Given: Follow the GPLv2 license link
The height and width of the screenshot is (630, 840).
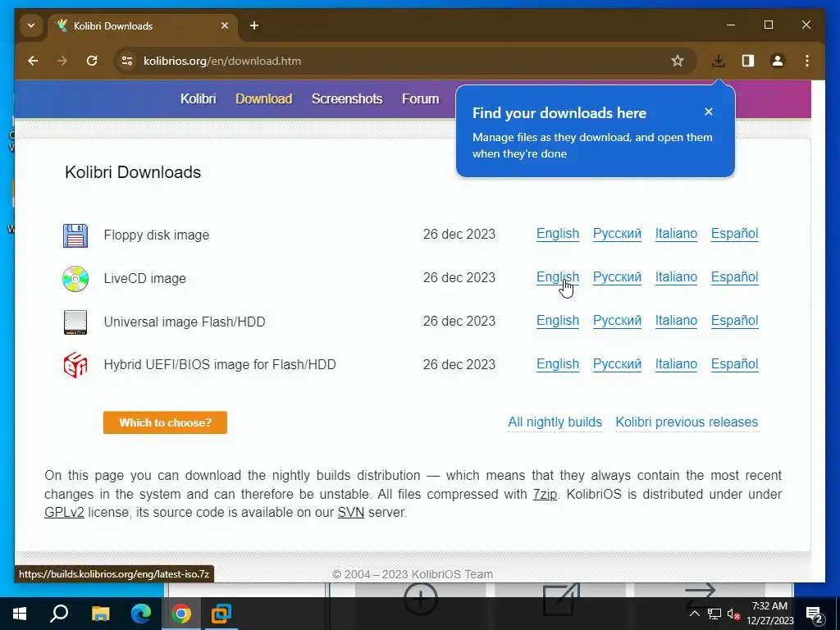Looking at the screenshot, I should (x=64, y=512).
